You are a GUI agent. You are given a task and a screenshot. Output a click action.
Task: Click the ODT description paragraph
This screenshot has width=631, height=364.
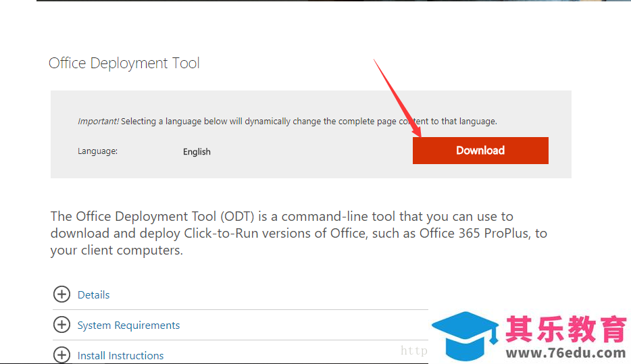click(299, 233)
